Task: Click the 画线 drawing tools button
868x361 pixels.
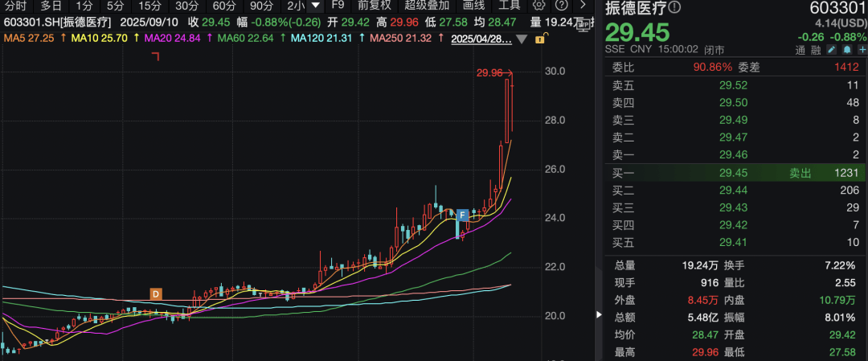Action: coord(473,6)
